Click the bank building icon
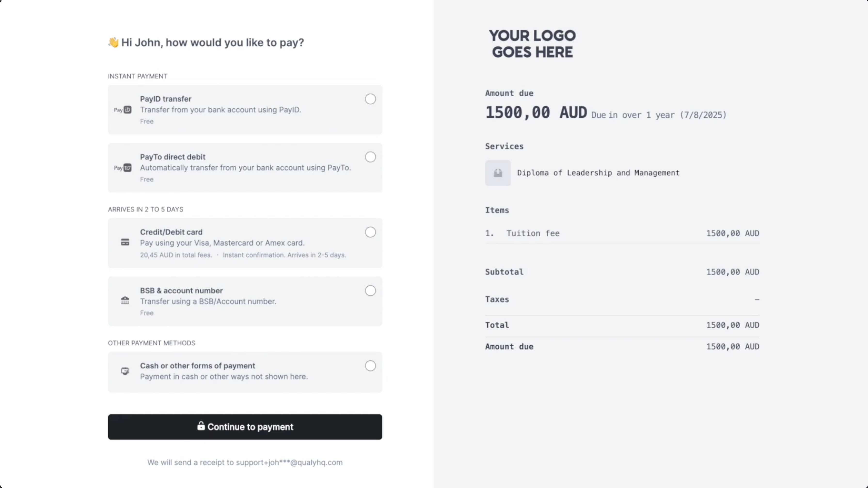 (x=125, y=300)
